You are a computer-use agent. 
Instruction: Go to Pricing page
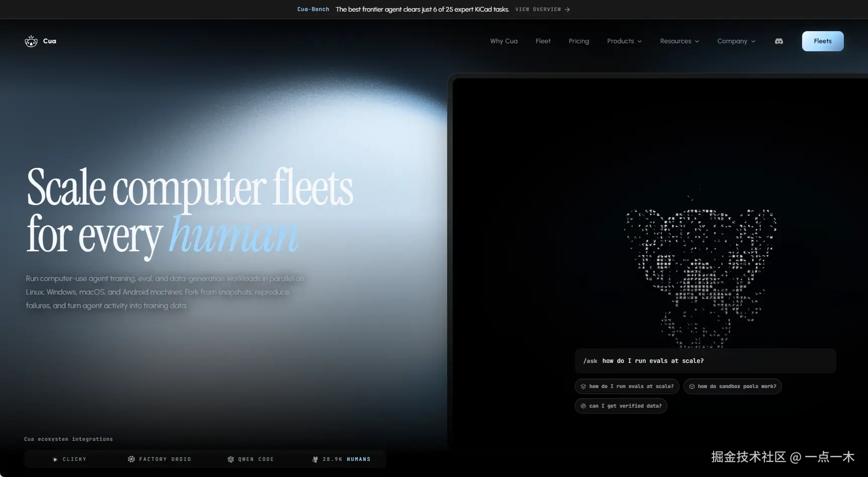[x=579, y=41]
